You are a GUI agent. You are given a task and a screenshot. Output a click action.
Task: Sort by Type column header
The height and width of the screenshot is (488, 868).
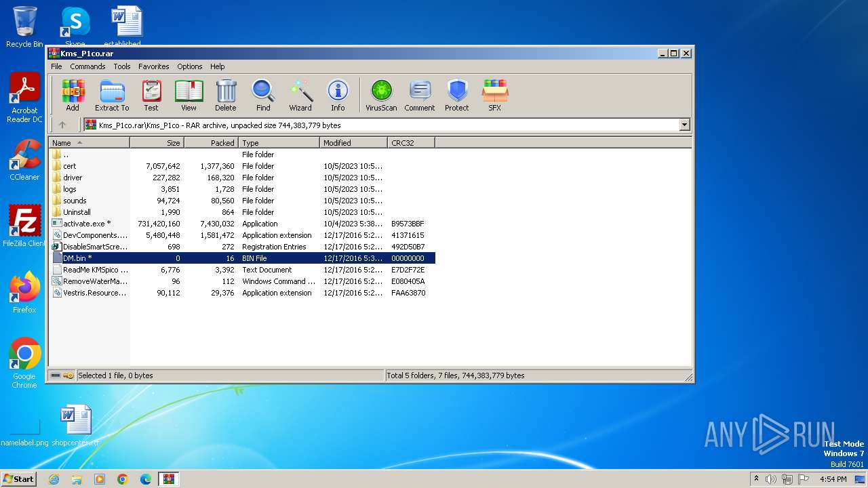pyautogui.click(x=279, y=143)
